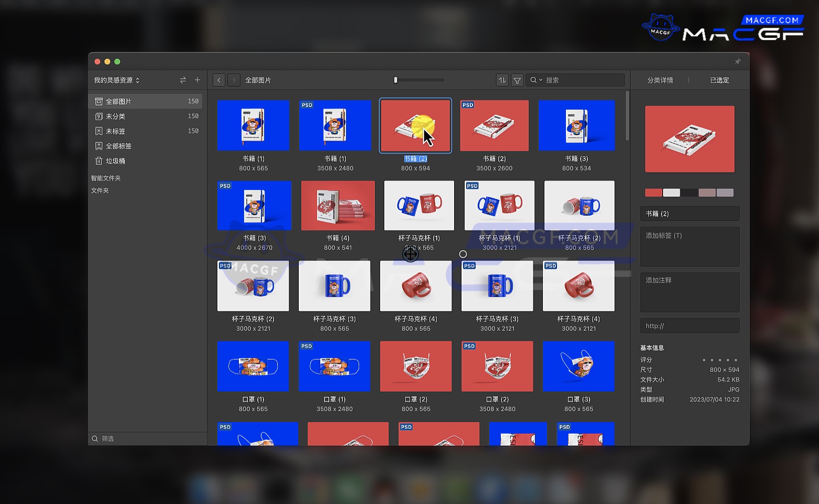Image resolution: width=819 pixels, height=504 pixels.
Task: Click the pin icon in title bar
Action: tap(738, 61)
